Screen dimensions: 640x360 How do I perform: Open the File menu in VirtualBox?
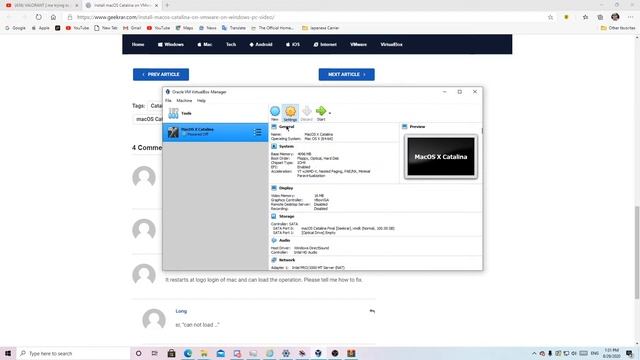click(168, 100)
